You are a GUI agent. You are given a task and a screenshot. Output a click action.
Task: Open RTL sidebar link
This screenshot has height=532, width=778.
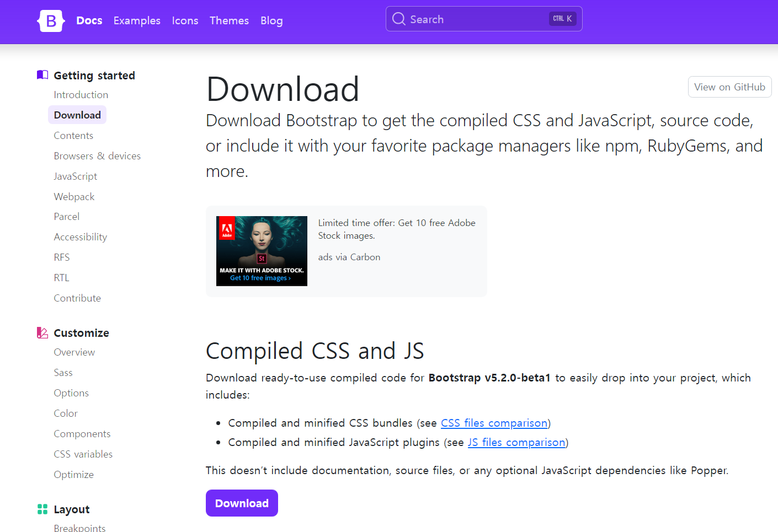point(62,277)
